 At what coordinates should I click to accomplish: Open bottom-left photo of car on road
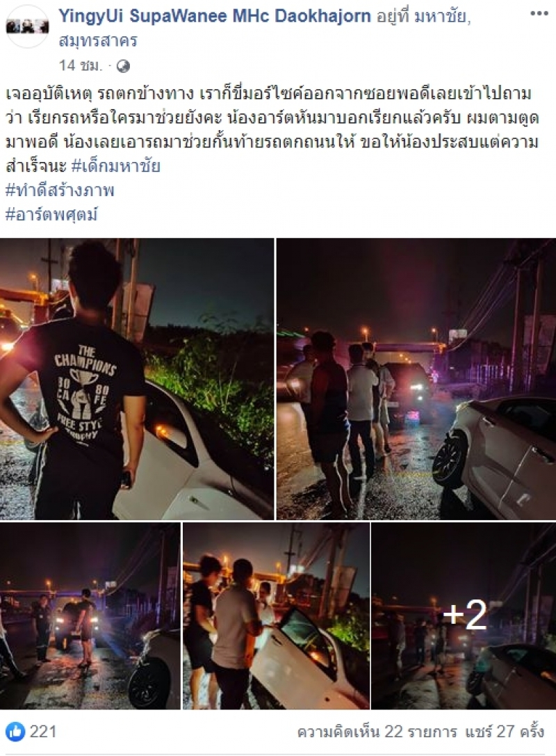[x=90, y=616]
